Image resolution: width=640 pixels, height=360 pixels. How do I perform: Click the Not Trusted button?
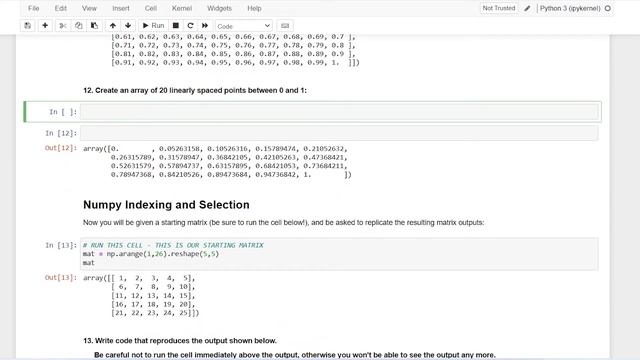(x=499, y=8)
